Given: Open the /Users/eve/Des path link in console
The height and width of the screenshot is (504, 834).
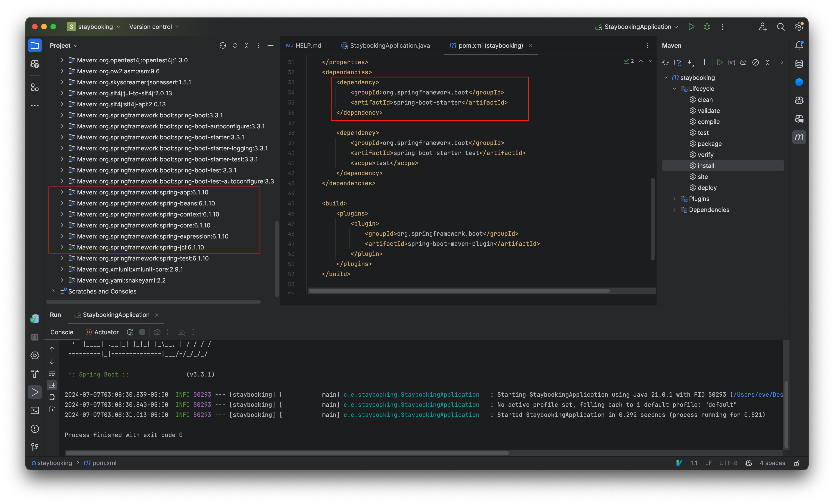Looking at the screenshot, I should click(758, 395).
